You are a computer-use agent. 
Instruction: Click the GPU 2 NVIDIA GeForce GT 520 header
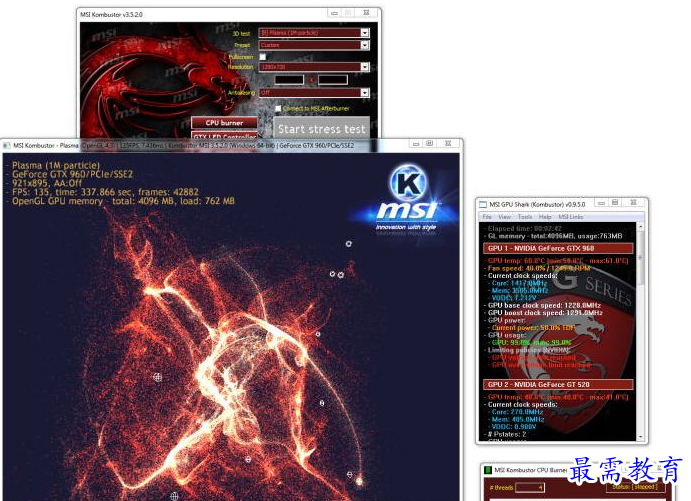(558, 385)
